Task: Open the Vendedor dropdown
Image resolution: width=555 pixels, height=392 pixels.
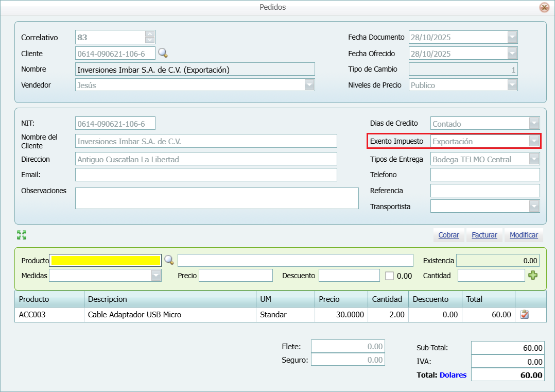Action: point(309,85)
